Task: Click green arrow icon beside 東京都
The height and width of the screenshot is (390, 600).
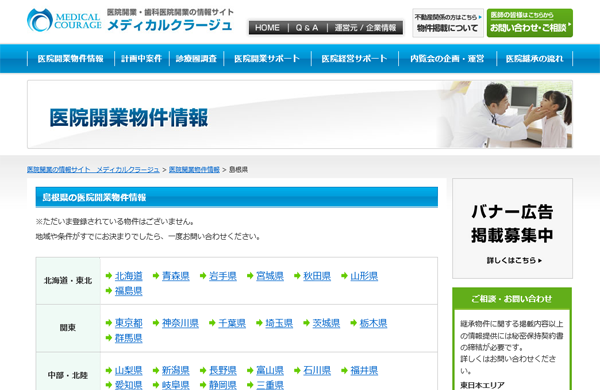Action: click(109, 323)
